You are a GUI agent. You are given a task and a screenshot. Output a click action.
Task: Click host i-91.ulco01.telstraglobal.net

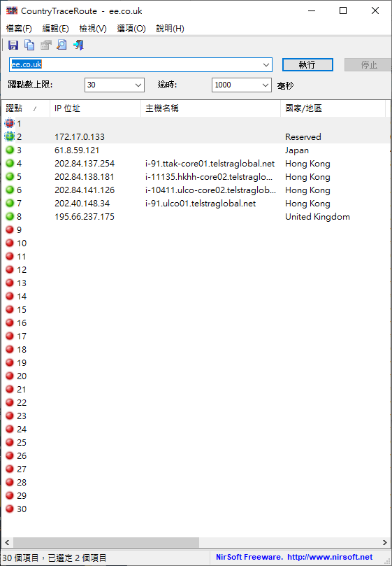pos(201,203)
